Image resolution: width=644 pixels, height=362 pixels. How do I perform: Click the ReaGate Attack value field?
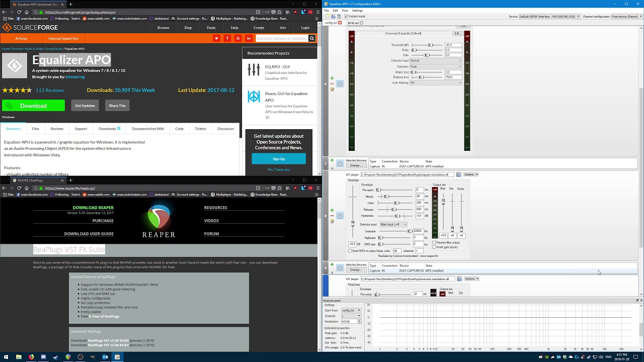coord(419,196)
